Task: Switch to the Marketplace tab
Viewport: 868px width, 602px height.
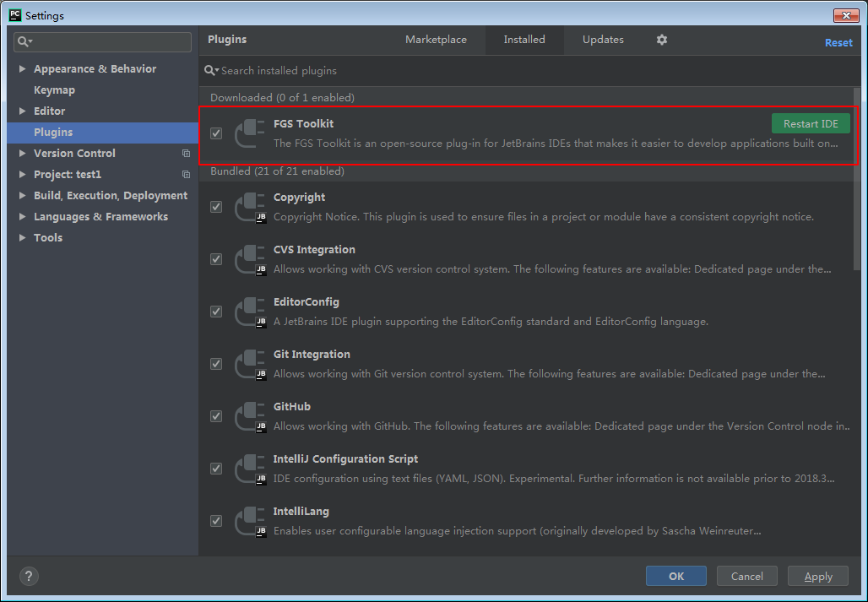Action: (x=436, y=40)
